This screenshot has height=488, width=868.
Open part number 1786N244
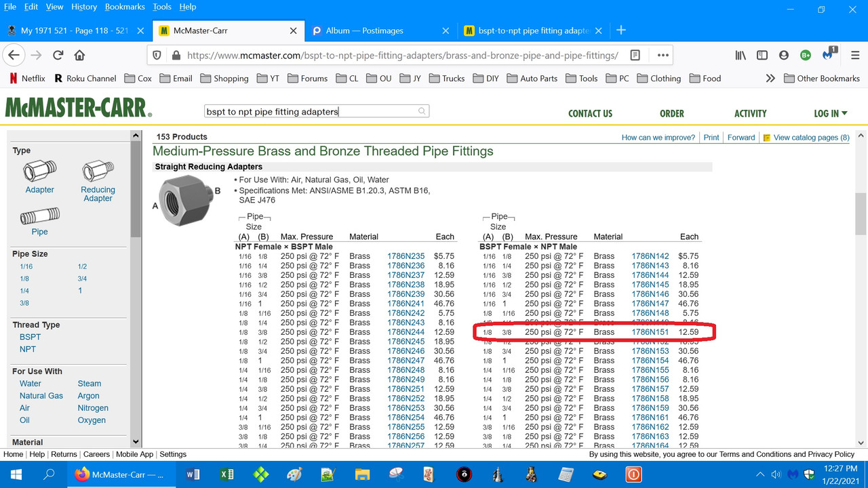click(x=406, y=332)
